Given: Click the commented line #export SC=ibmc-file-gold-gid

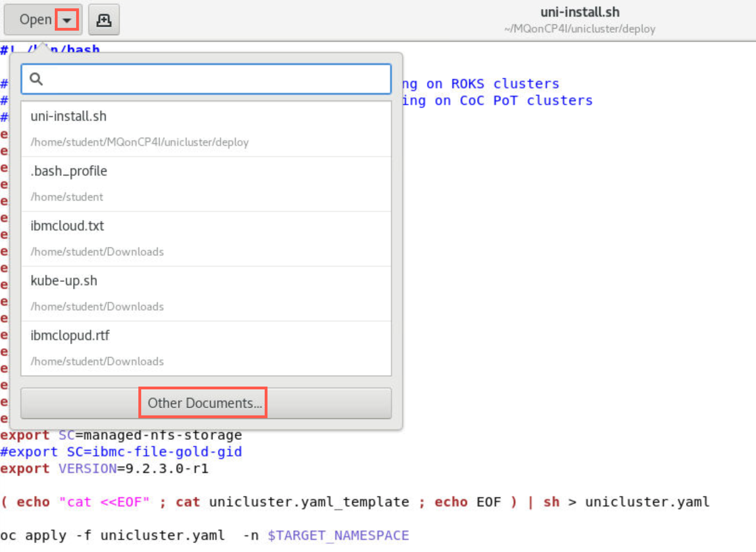Looking at the screenshot, I should click(121, 452).
